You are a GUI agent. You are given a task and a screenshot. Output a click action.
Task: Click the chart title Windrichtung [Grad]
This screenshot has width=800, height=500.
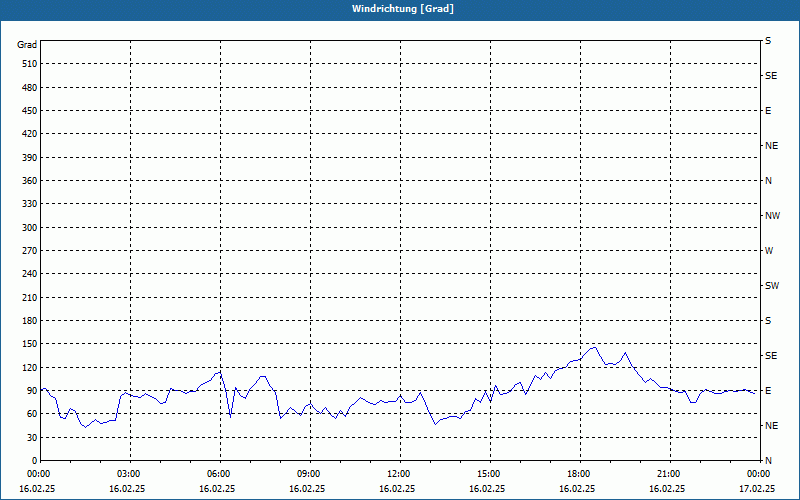tap(403, 9)
